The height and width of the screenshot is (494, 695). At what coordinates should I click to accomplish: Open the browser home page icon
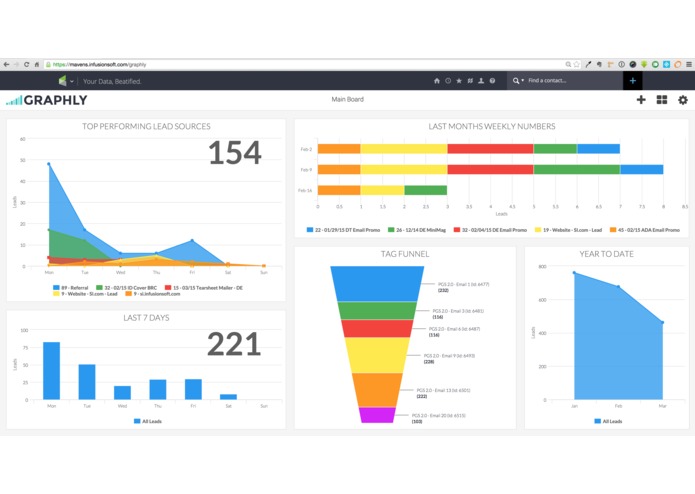pos(37,64)
